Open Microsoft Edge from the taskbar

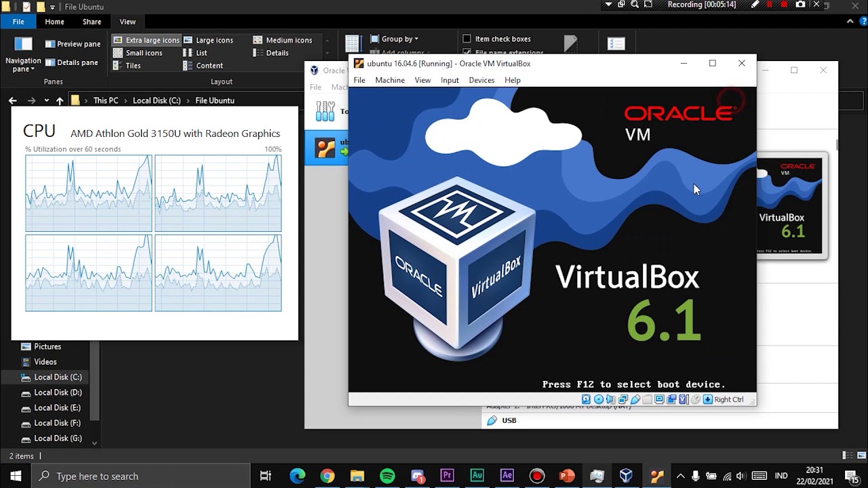298,476
